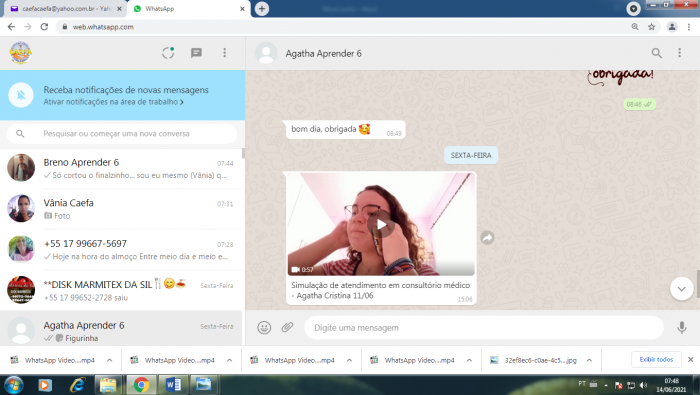700x395 pixels.
Task: Open the Windows Start menu
Action: [x=13, y=385]
